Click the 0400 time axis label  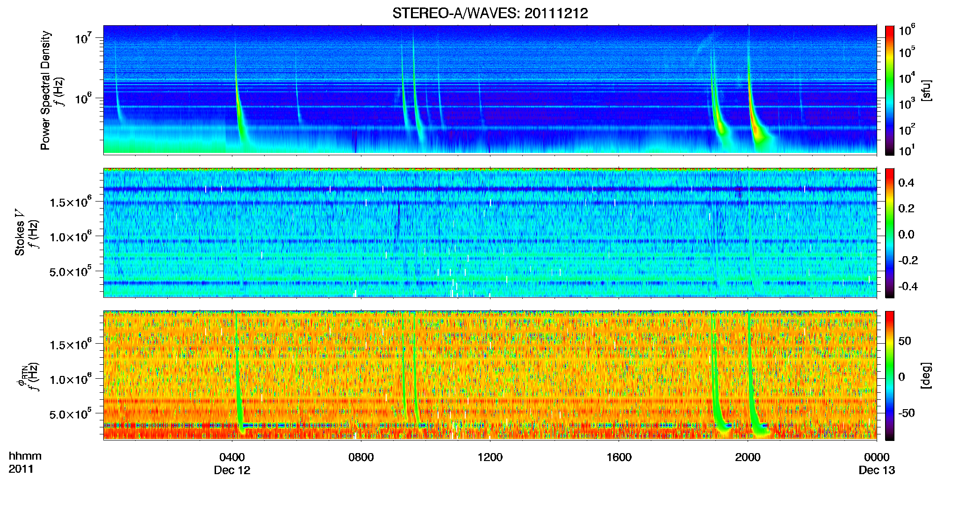[232, 457]
